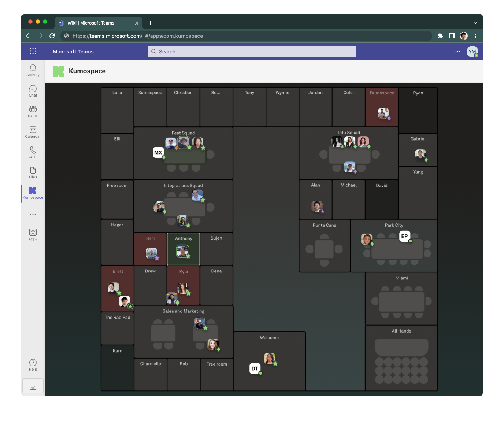Click the browser extensions puzzle icon
Screen dimensions: 504x423
[x=440, y=36]
